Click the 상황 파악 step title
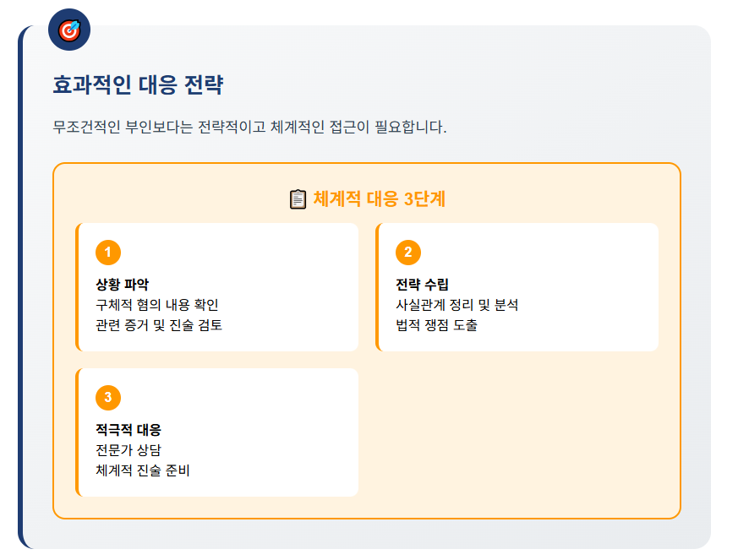Viewport: 738px width, 560px height. click(x=123, y=284)
